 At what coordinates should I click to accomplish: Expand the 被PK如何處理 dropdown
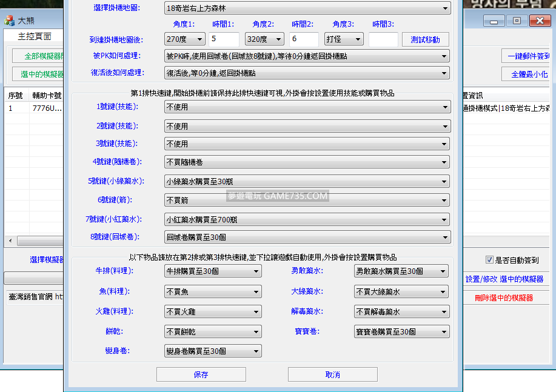tap(307, 56)
